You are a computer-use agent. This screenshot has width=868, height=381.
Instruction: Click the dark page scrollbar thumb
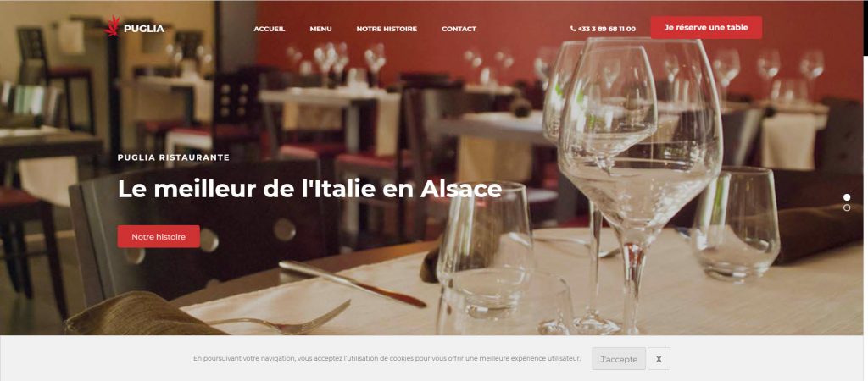pos(865,28)
